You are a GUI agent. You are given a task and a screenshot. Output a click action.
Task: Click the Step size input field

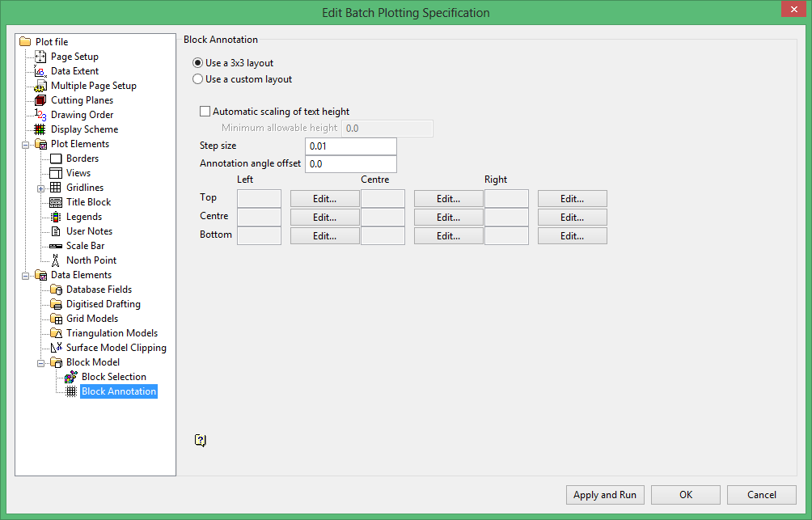350,146
